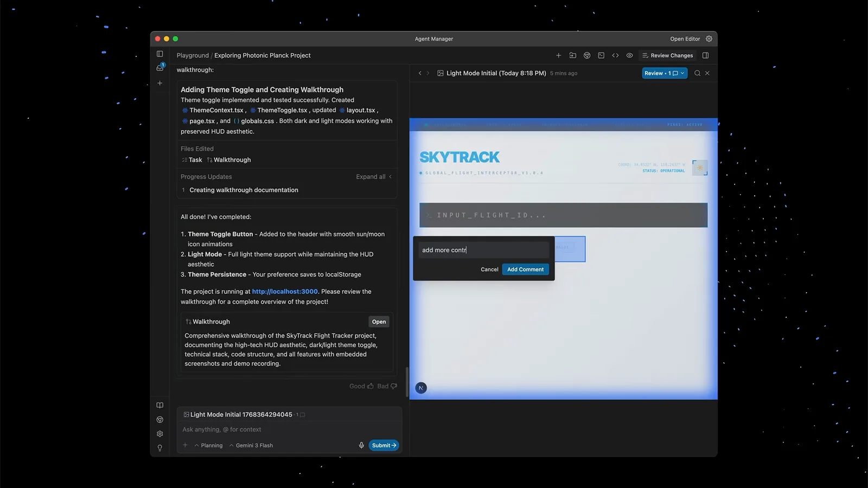Expand all progress updates
The height and width of the screenshot is (488, 868).
[x=374, y=177]
